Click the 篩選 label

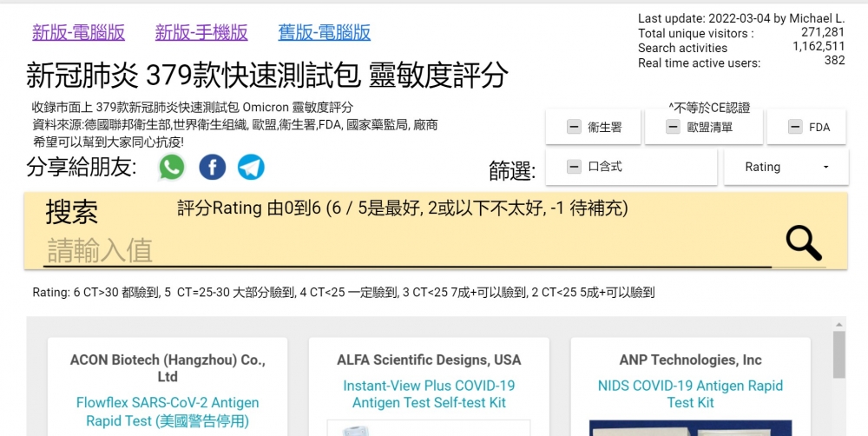[512, 170]
